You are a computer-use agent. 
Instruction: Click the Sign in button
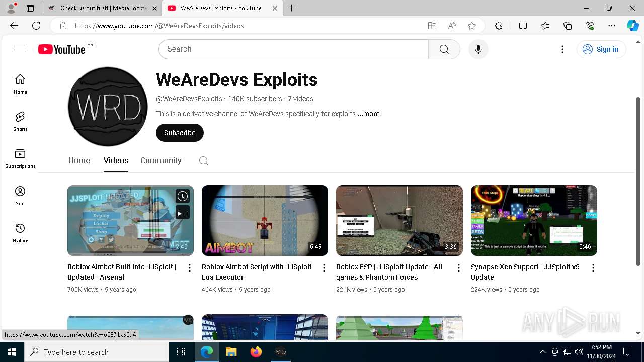601,49
